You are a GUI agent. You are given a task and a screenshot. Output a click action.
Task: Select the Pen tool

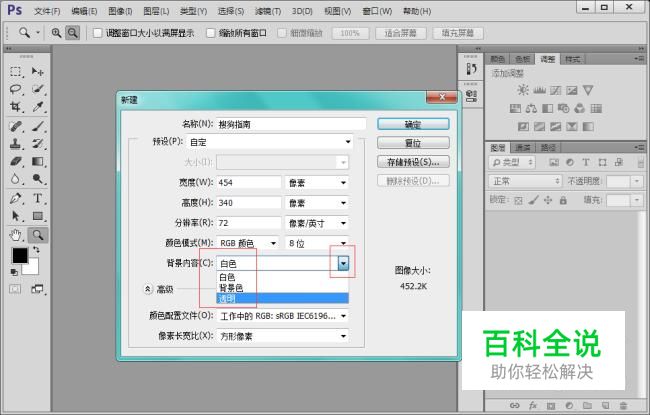16,198
